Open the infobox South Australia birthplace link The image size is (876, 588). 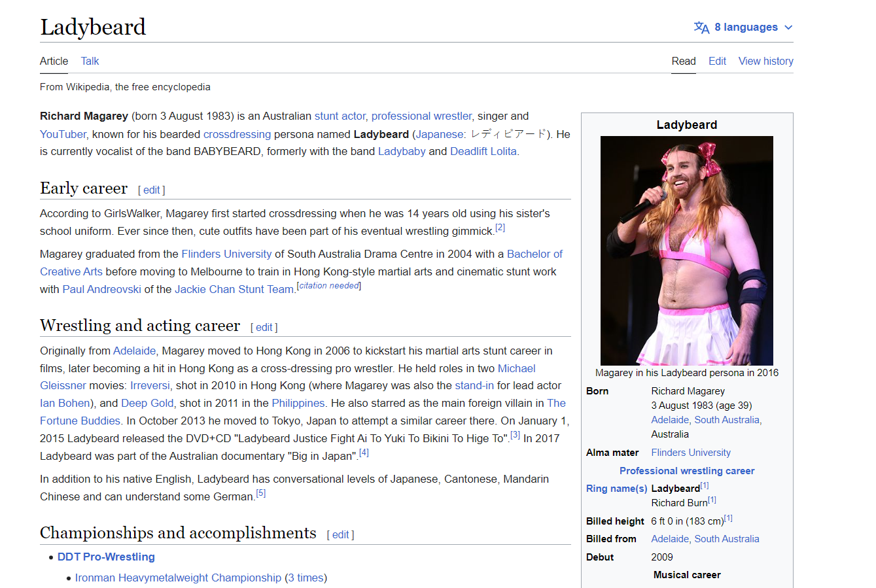tap(726, 420)
